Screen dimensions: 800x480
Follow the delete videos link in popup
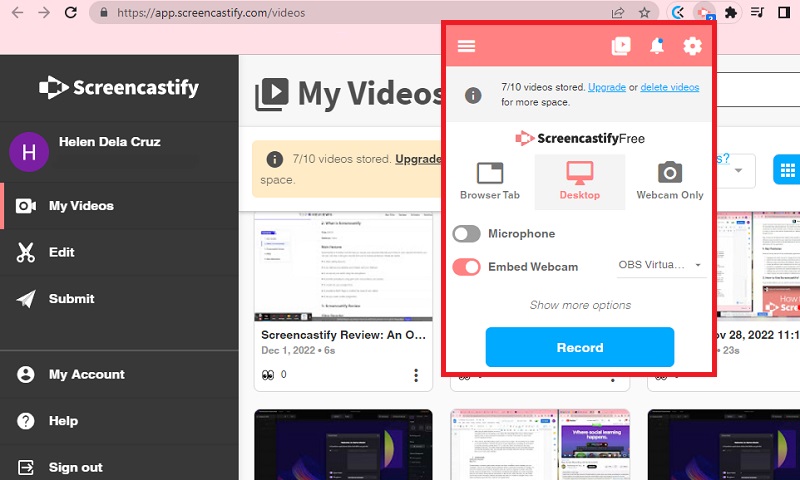pyautogui.click(x=669, y=87)
